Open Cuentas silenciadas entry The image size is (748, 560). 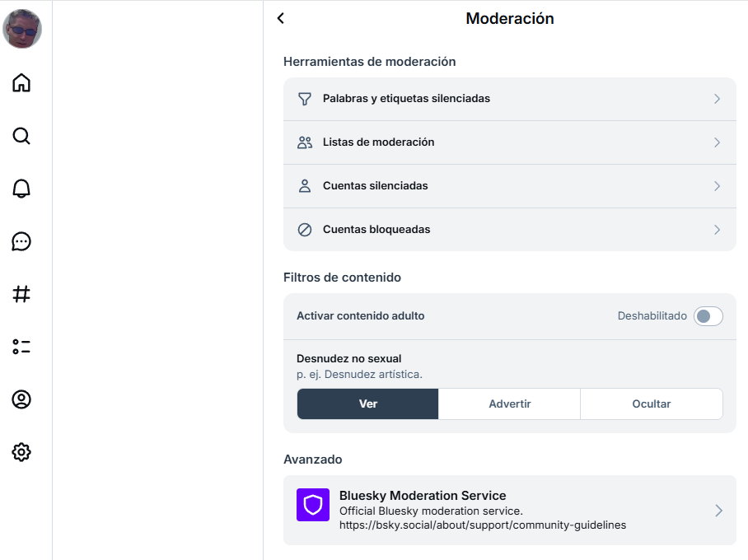(x=375, y=186)
